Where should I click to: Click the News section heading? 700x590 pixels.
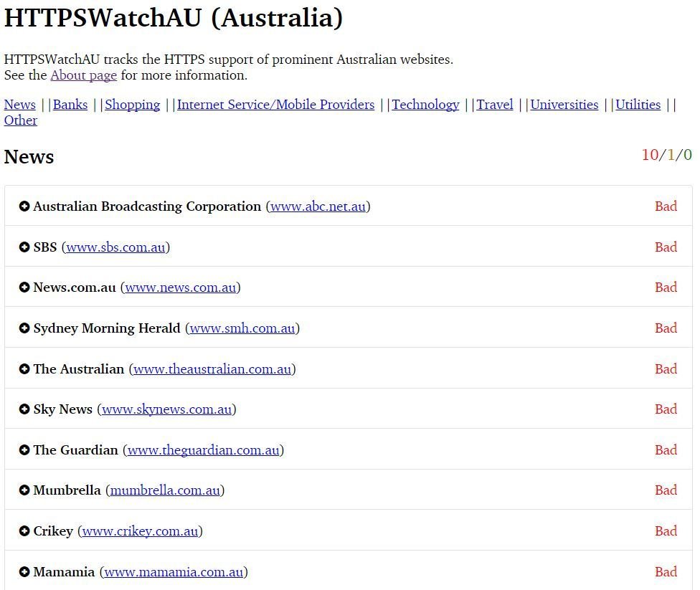coord(29,157)
